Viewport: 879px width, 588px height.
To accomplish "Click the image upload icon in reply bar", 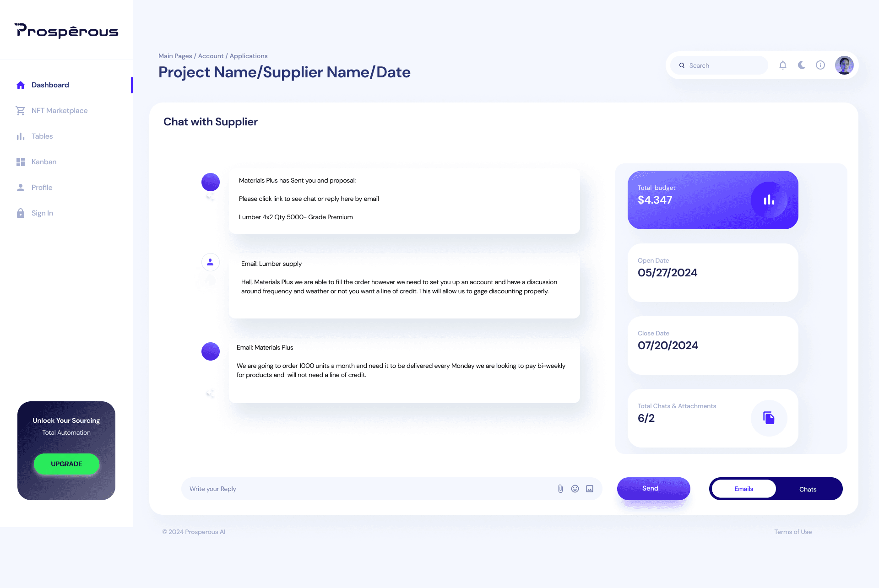I will 590,488.
